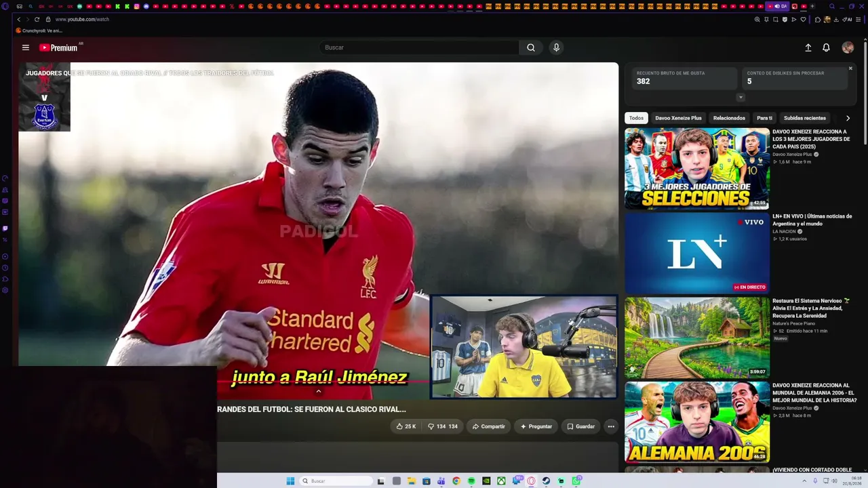Go back to previous browser page
The width and height of the screenshot is (868, 488).
point(19,20)
